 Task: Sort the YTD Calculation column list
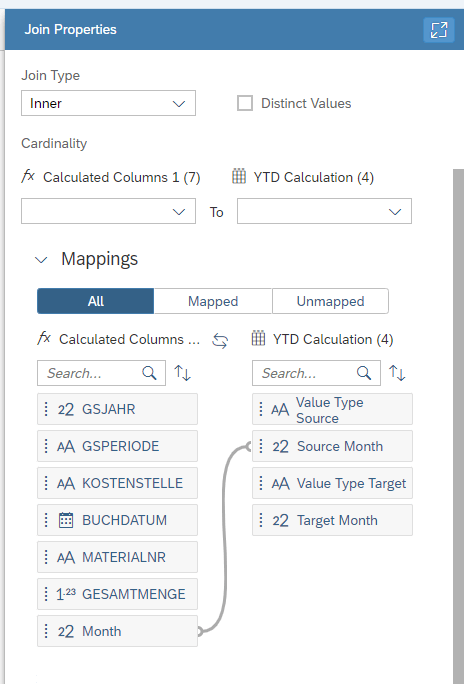pyautogui.click(x=397, y=373)
